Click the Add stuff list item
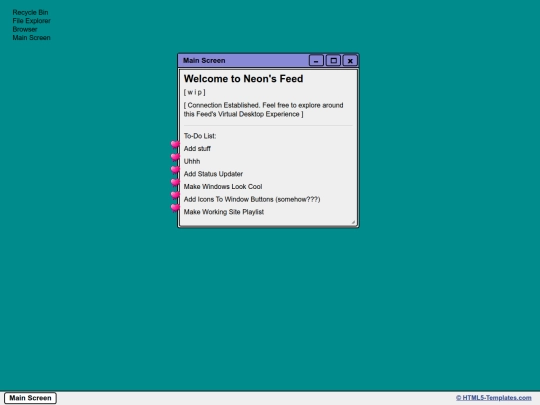Screen dimensions: 540x405 click(197, 149)
